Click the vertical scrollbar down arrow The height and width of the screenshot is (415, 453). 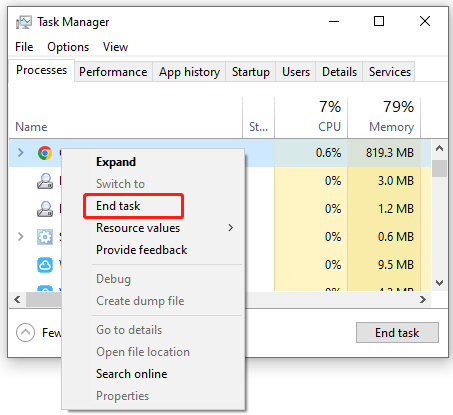click(439, 283)
